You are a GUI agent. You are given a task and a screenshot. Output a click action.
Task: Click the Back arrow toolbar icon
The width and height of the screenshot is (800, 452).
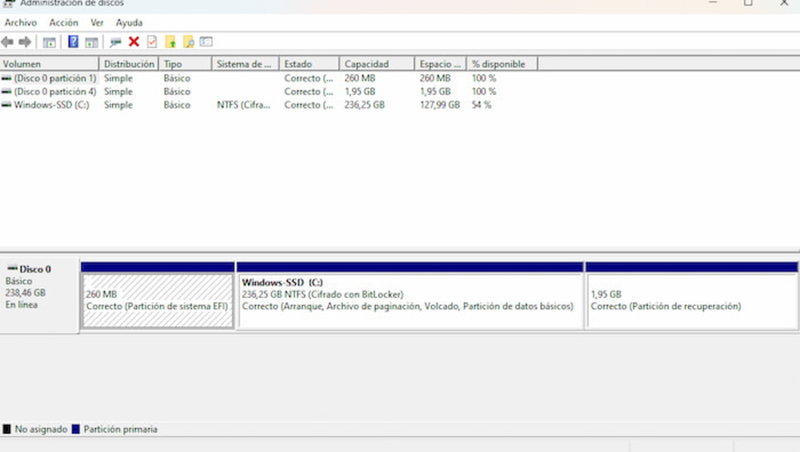click(7, 42)
